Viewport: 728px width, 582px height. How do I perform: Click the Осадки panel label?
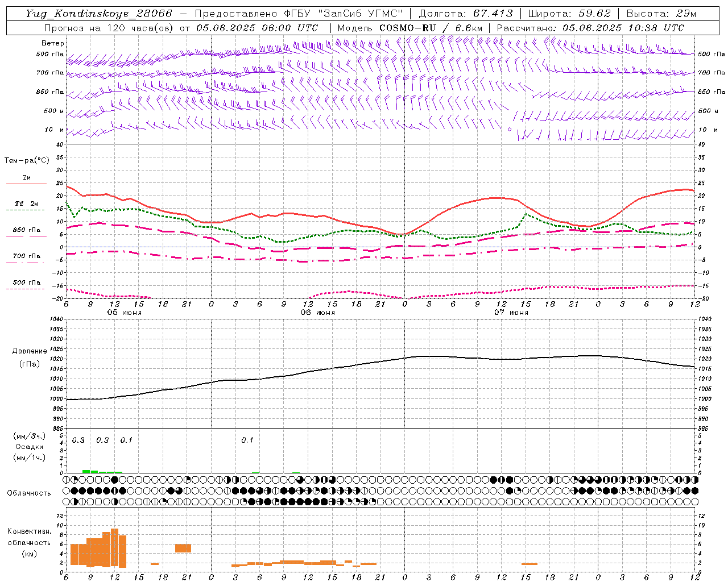[x=29, y=447]
